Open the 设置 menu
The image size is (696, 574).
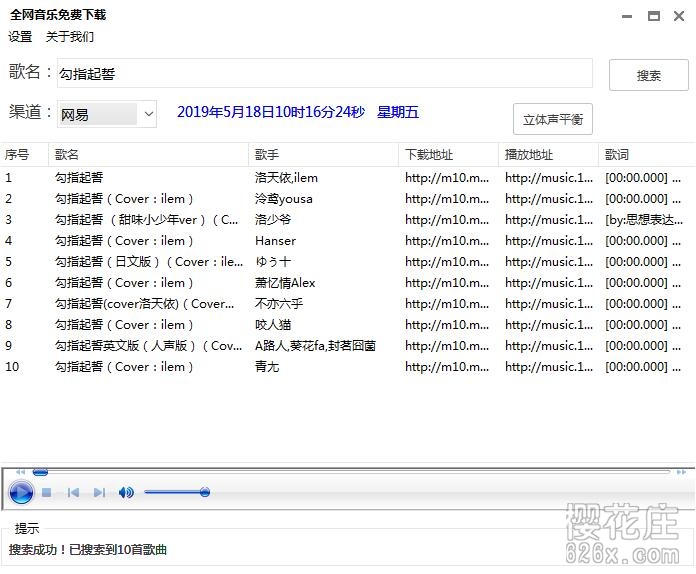click(x=20, y=37)
